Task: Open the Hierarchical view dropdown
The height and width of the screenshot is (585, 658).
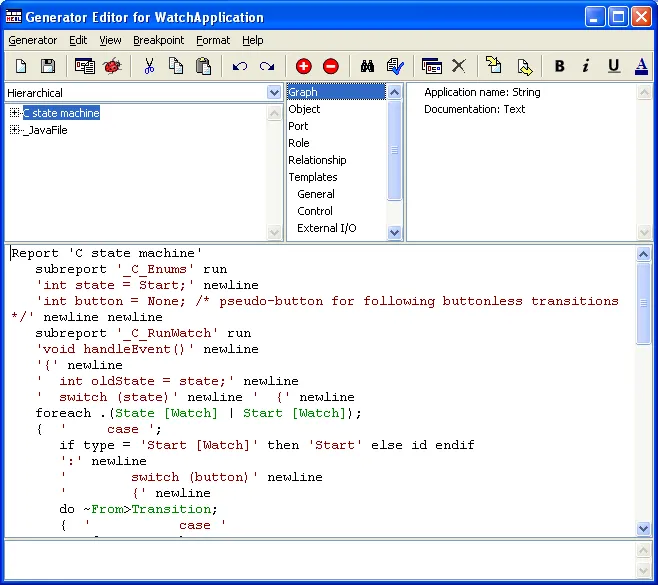Action: [x=274, y=92]
